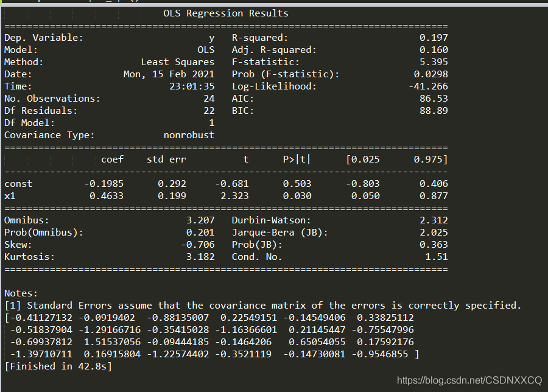
Task: Click the '[Finished in 42.8s]' line
Action: coord(58,366)
